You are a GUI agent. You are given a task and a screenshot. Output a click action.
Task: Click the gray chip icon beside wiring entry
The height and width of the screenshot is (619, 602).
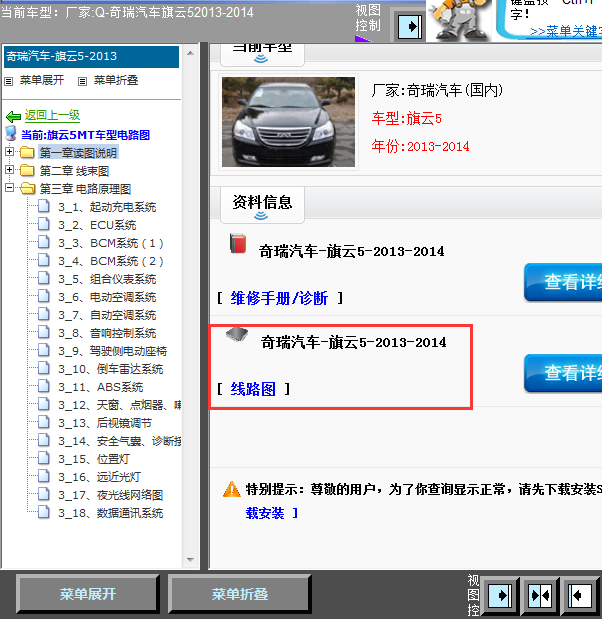click(x=237, y=334)
